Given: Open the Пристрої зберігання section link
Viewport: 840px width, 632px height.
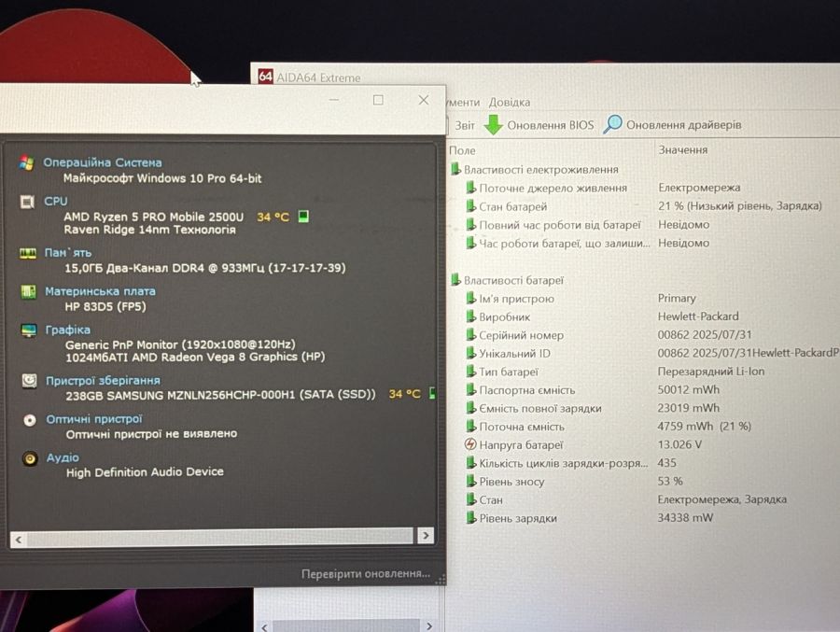Looking at the screenshot, I should click(x=103, y=381).
